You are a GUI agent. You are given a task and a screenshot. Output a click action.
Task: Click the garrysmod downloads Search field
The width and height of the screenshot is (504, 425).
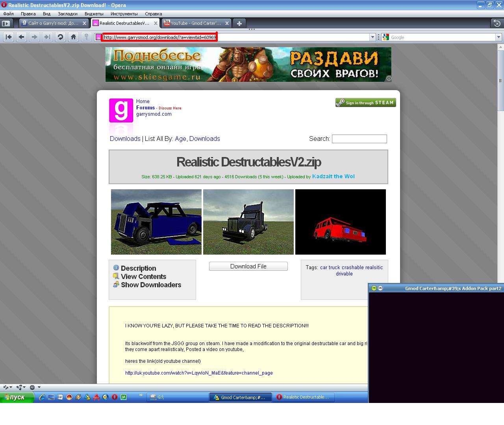coord(359,139)
